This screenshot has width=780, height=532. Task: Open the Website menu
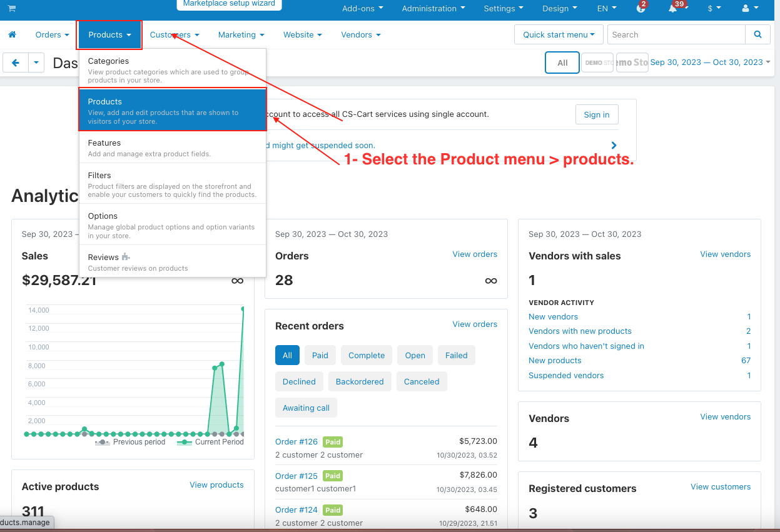point(303,35)
